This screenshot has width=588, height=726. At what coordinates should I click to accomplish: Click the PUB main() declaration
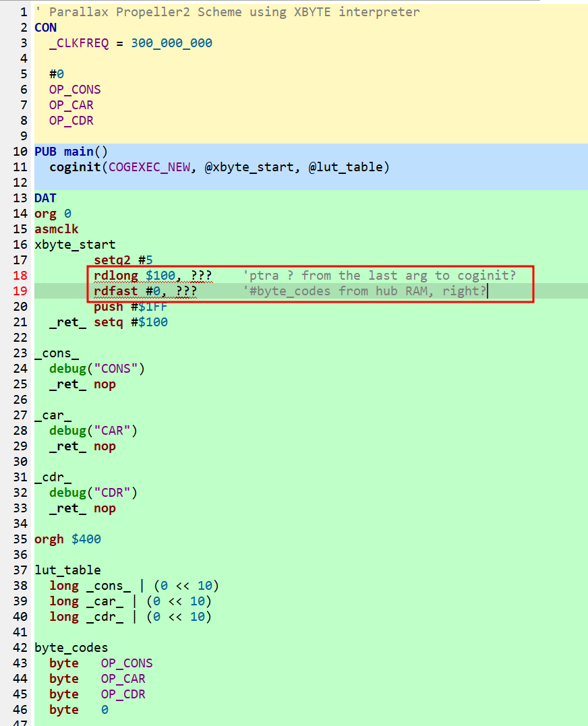tap(71, 152)
